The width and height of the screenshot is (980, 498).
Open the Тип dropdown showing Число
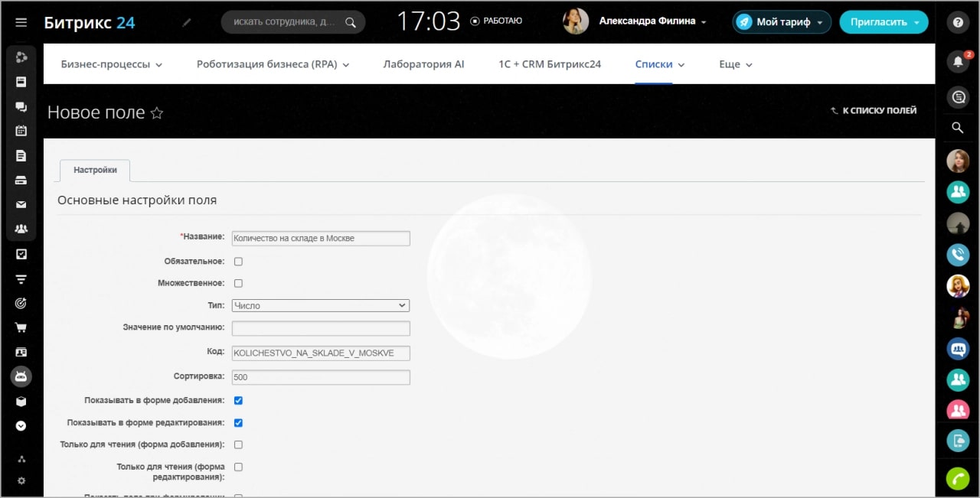pyautogui.click(x=320, y=305)
